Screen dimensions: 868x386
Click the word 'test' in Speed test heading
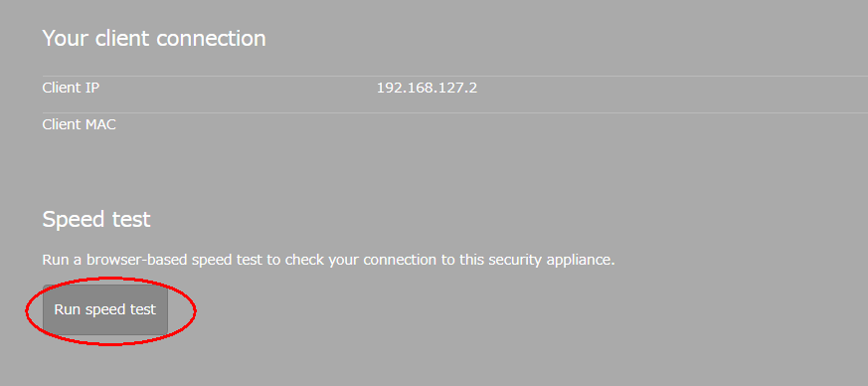tap(130, 219)
